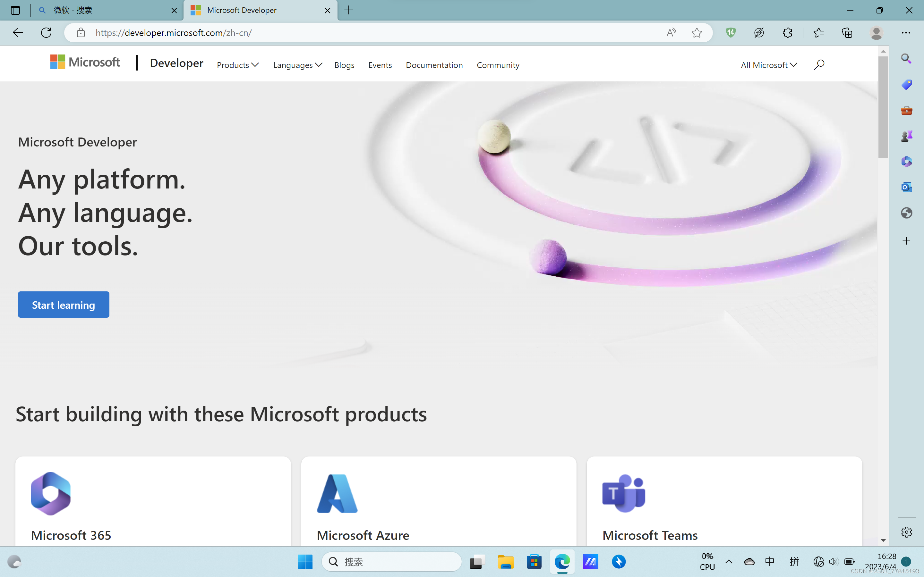Click the site search magnifier icon
924x577 pixels.
(x=819, y=65)
